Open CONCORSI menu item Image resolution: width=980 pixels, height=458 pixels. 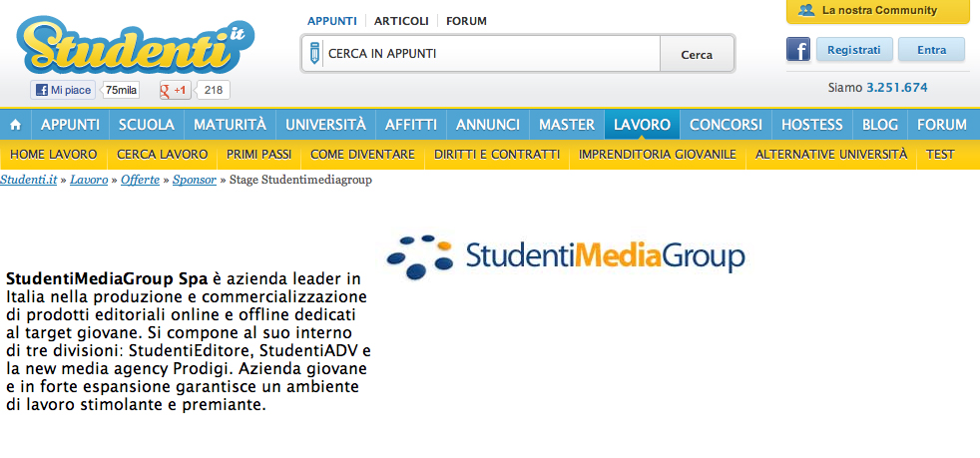coord(726,125)
